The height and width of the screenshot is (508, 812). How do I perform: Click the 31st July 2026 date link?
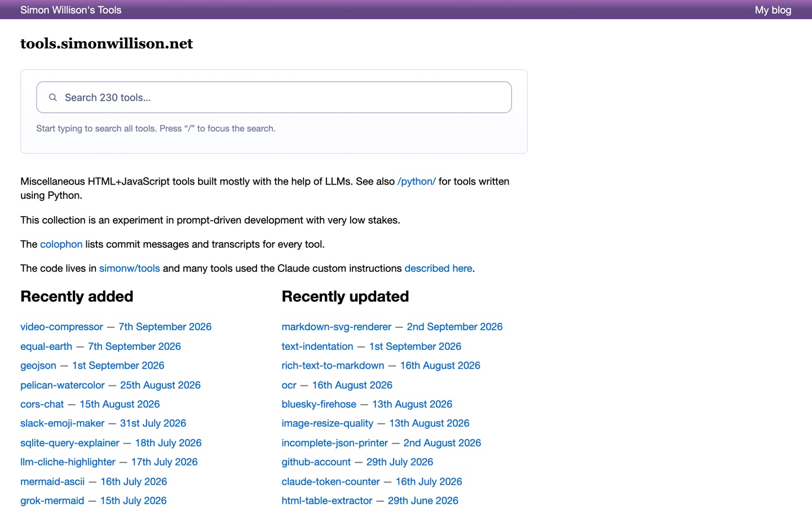coord(153,423)
